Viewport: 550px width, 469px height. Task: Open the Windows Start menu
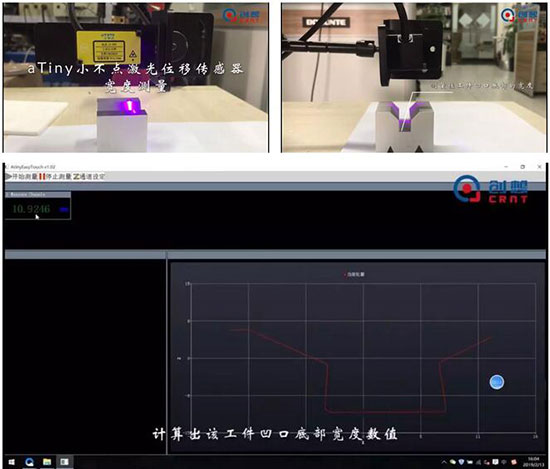[x=11, y=462]
